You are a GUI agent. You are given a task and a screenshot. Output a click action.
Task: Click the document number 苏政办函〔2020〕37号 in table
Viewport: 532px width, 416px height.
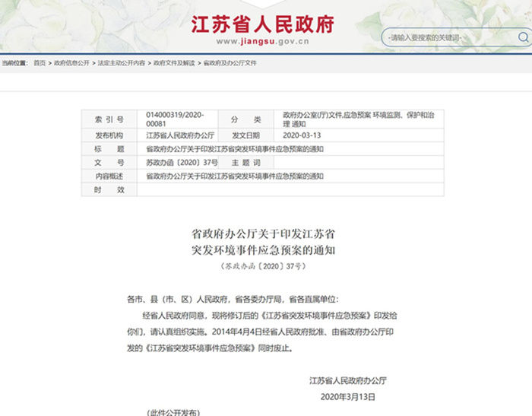tap(182, 163)
